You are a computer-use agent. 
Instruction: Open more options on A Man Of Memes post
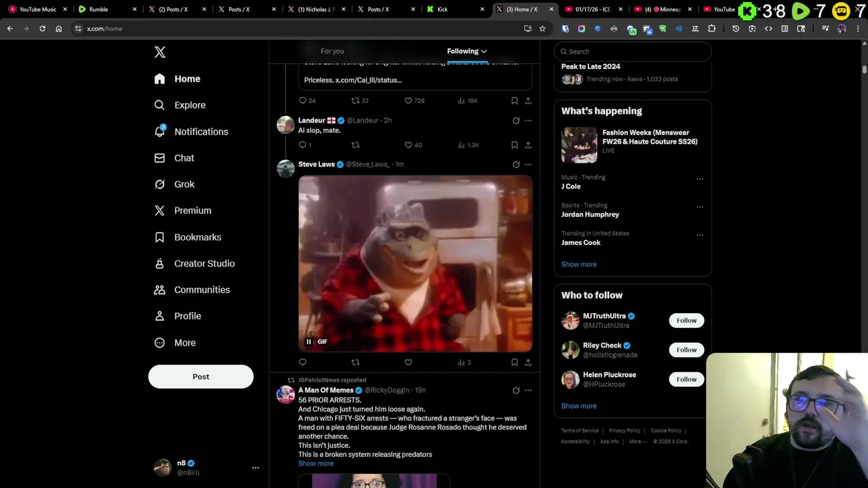click(528, 390)
